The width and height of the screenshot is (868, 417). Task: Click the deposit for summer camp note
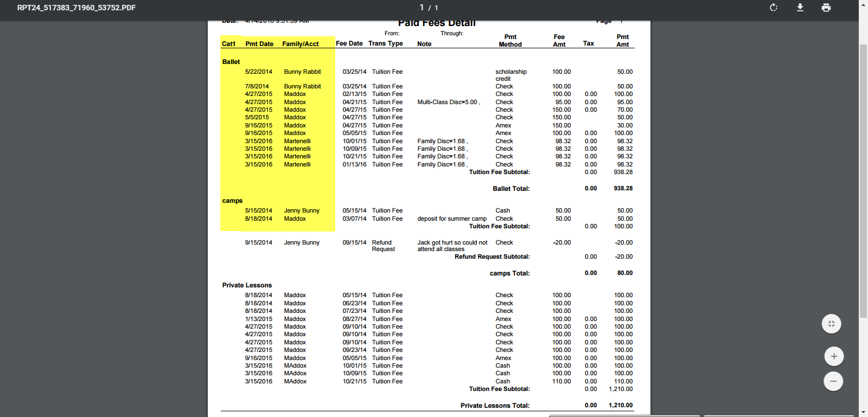(452, 219)
